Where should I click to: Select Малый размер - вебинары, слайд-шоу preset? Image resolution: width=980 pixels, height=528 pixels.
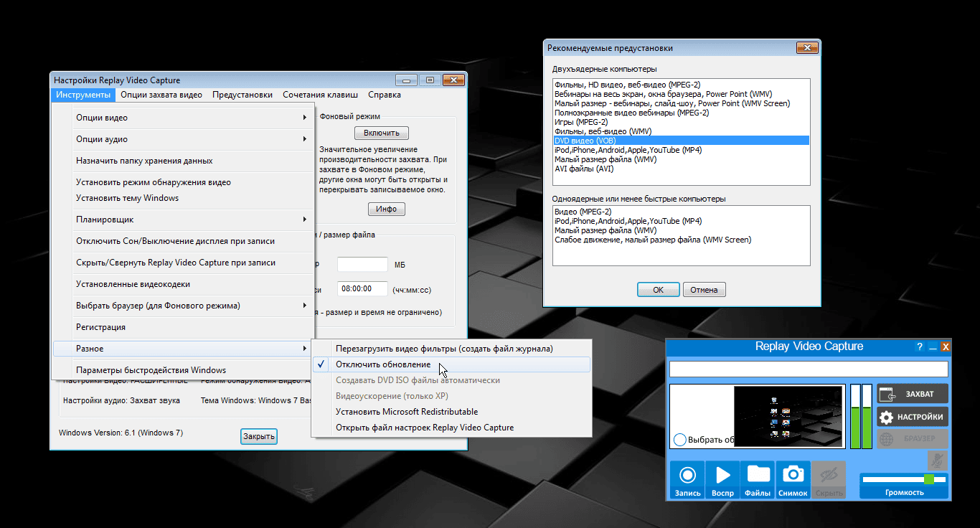[x=682, y=103]
